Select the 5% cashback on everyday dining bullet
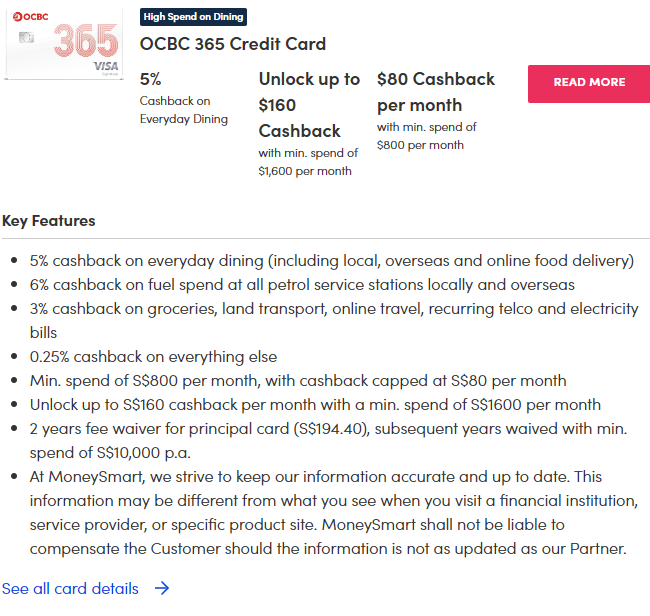Image resolution: width=650 pixels, height=616 pixels. [x=332, y=261]
